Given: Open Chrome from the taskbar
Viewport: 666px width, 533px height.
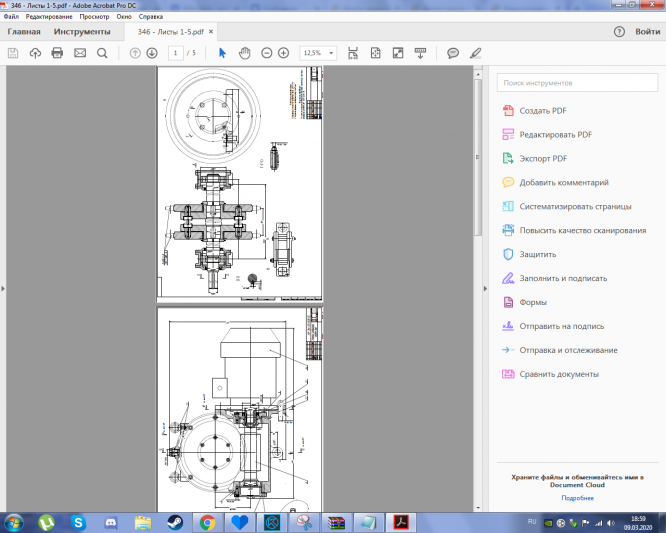Looking at the screenshot, I should tap(207, 522).
